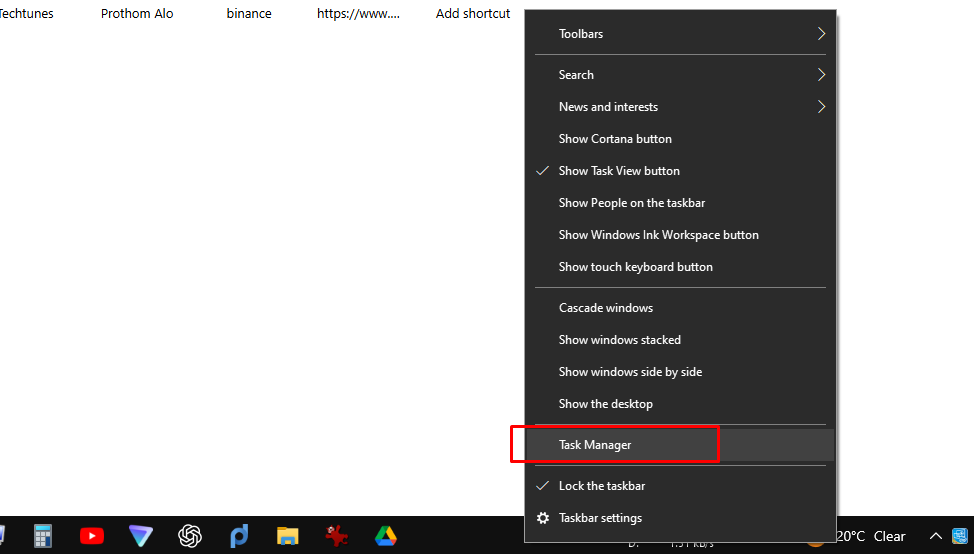The image size is (974, 554).
Task: Uncheck Show Task View button
Action: (x=680, y=171)
